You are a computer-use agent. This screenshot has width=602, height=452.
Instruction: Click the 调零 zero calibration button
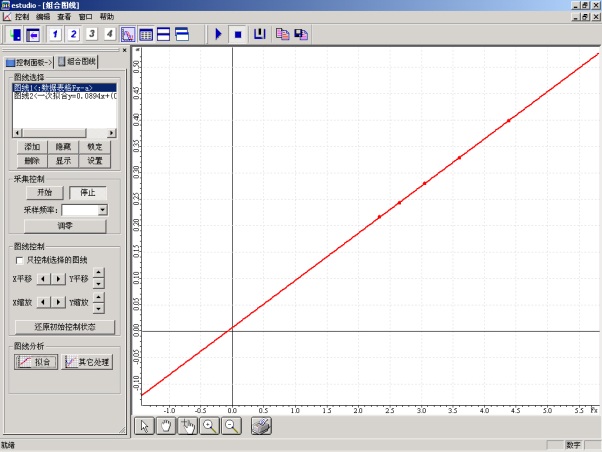(64, 227)
